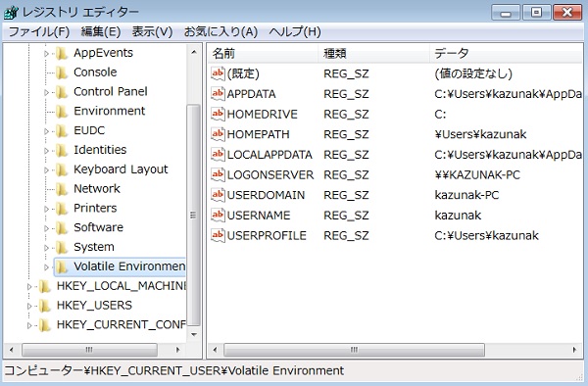The image size is (588, 386).
Task: Open the お気に入り(A) menu
Action: [x=220, y=32]
